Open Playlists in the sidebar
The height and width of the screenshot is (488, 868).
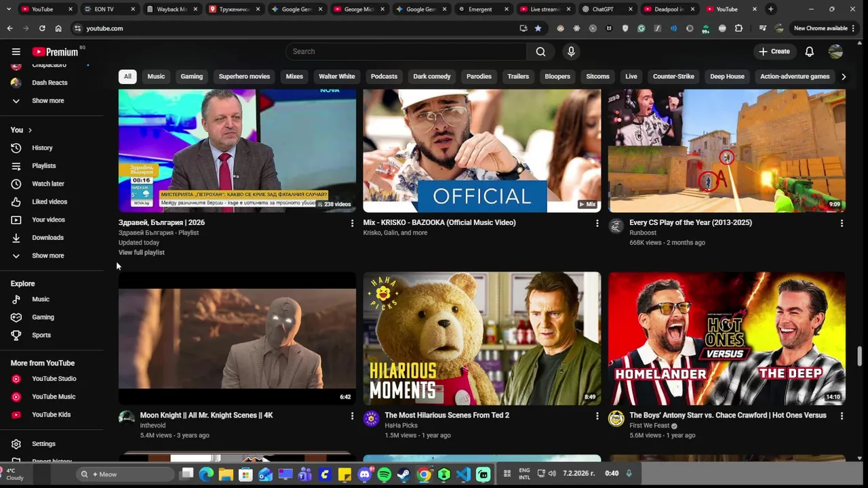(x=44, y=165)
